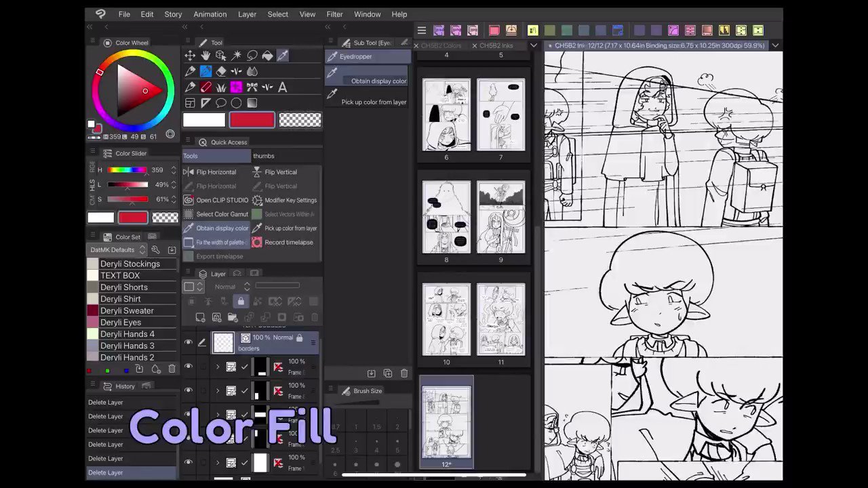This screenshot has height=488, width=868.
Task: Select the Balloon tool
Action: click(221, 103)
